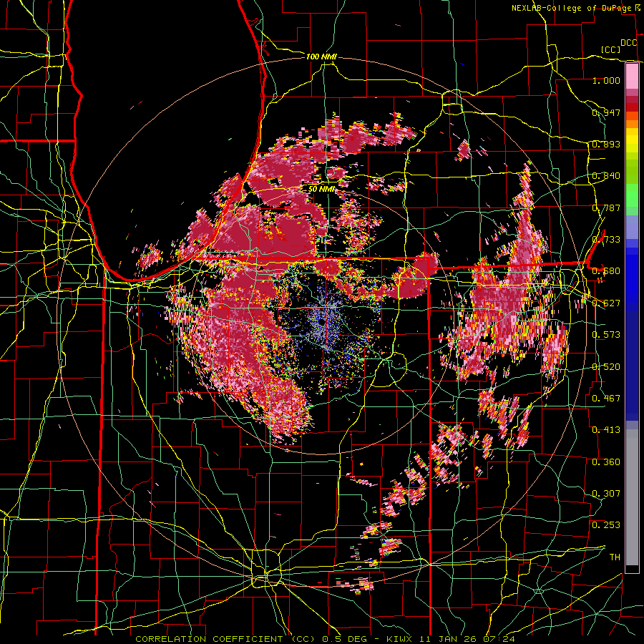Select the 50 NMI range ring label

pyautogui.click(x=321, y=190)
